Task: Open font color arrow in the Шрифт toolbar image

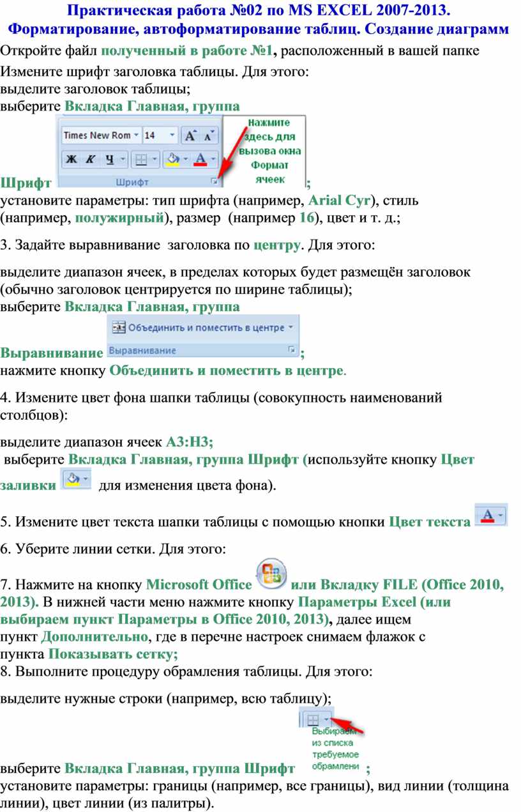Action: tap(214, 158)
